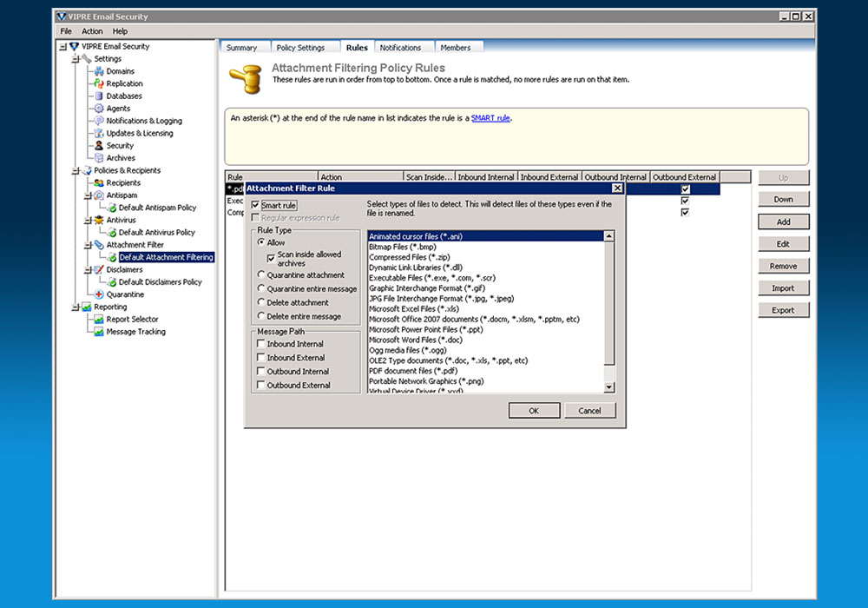Image resolution: width=868 pixels, height=608 pixels.
Task: Click the Remove rule button
Action: 783,267
